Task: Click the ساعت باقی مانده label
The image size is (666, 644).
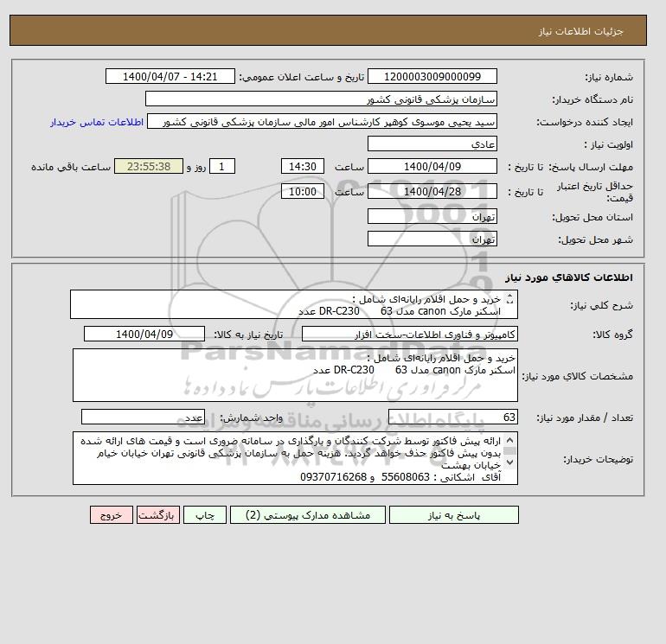Action: point(71,167)
